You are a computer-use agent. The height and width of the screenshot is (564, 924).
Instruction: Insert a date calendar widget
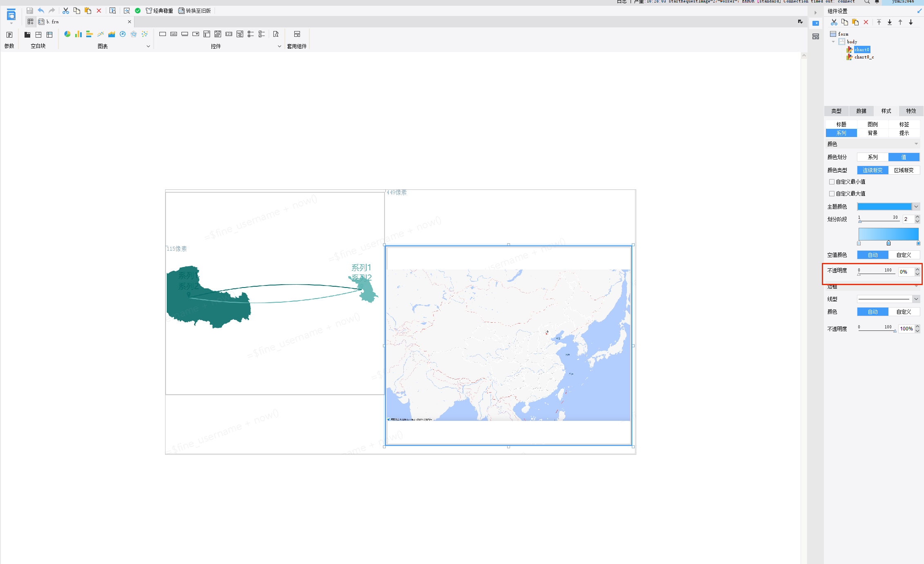coord(218,34)
